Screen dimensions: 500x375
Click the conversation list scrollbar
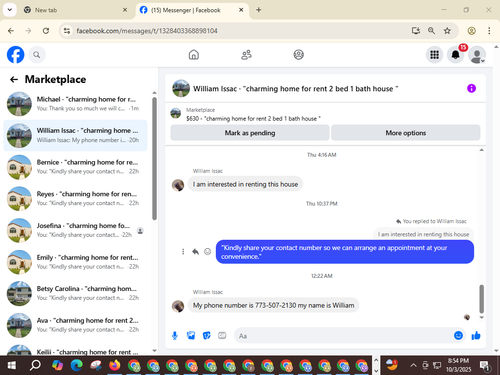click(154, 158)
